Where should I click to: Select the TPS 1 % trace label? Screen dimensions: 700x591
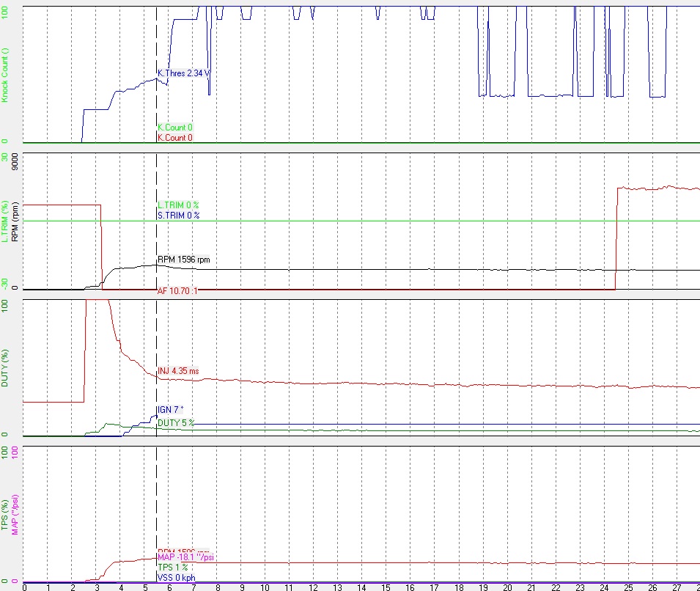pyautogui.click(x=173, y=568)
